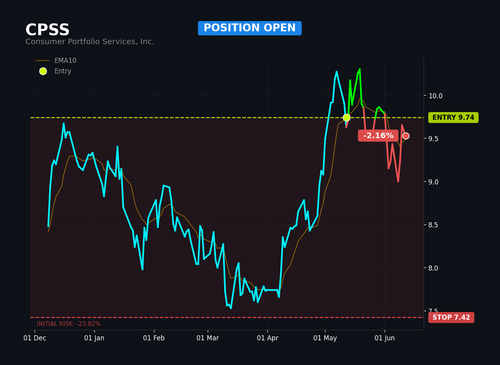Click the CPSS ticker title
This screenshot has width=500, height=365.
click(47, 30)
